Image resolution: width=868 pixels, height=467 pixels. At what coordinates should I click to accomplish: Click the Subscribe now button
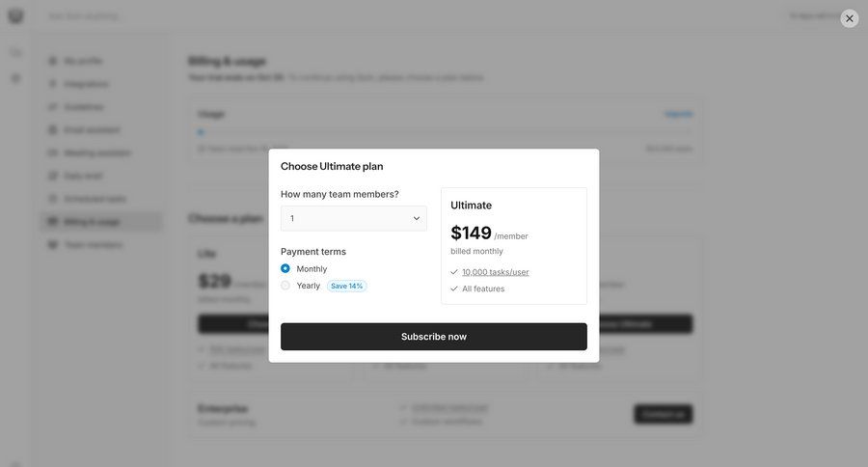click(x=433, y=337)
